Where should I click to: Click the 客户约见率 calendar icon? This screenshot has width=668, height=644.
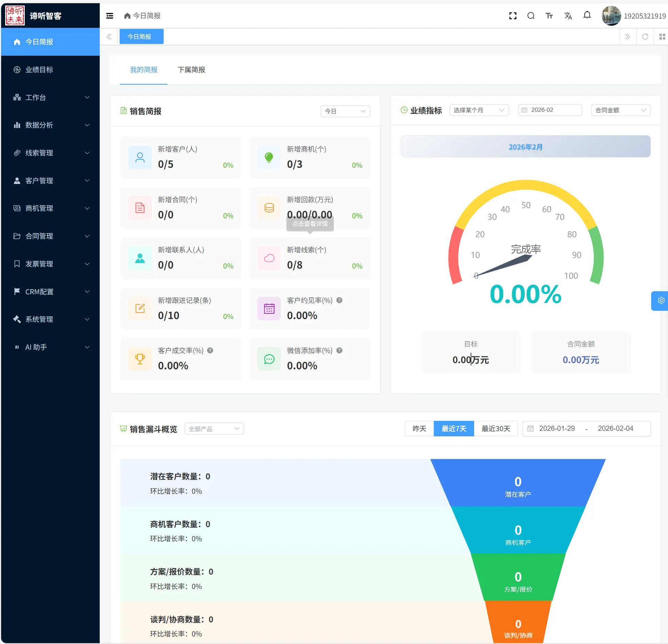[269, 309]
